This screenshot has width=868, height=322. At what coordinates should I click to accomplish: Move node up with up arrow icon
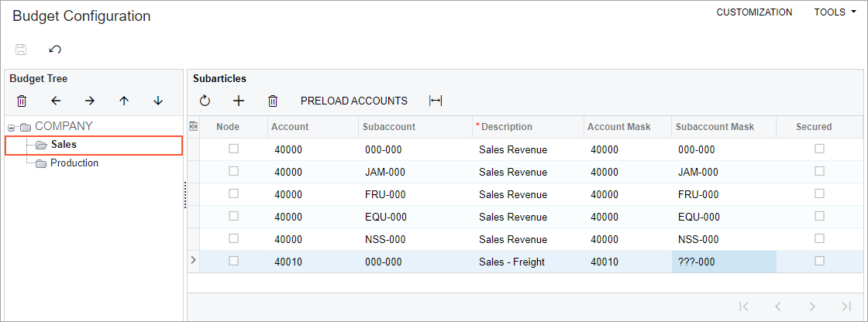(124, 101)
